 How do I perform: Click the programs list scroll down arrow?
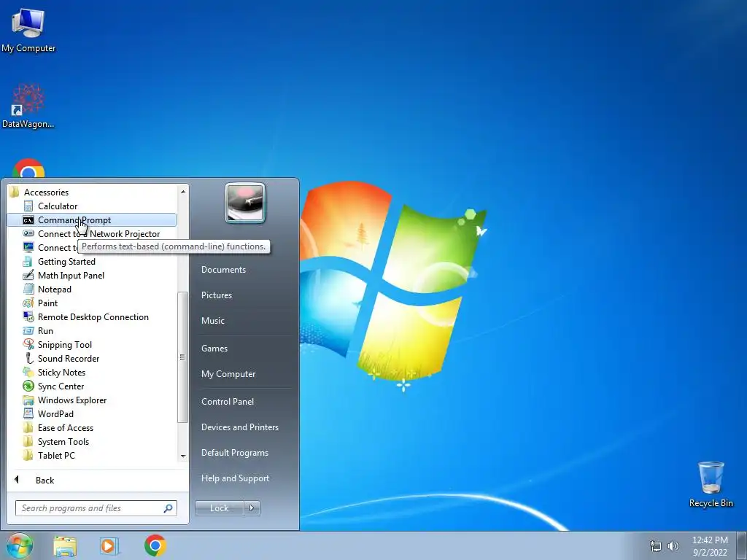coord(183,456)
